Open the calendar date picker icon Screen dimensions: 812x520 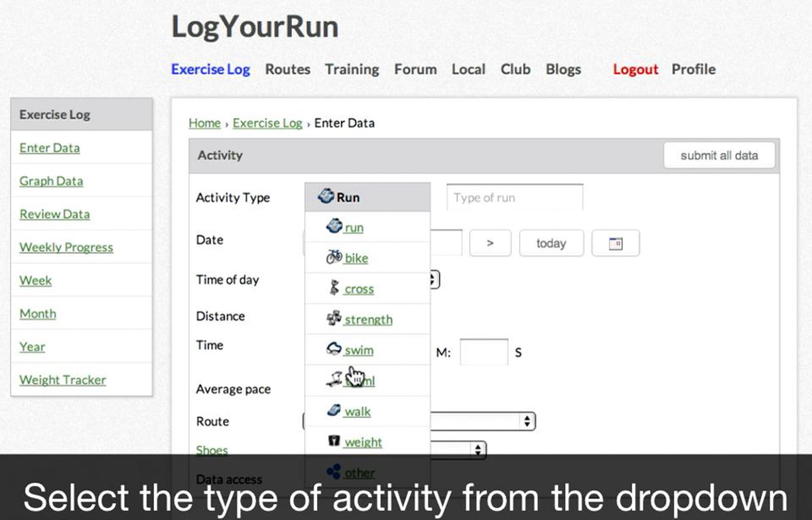coord(615,243)
